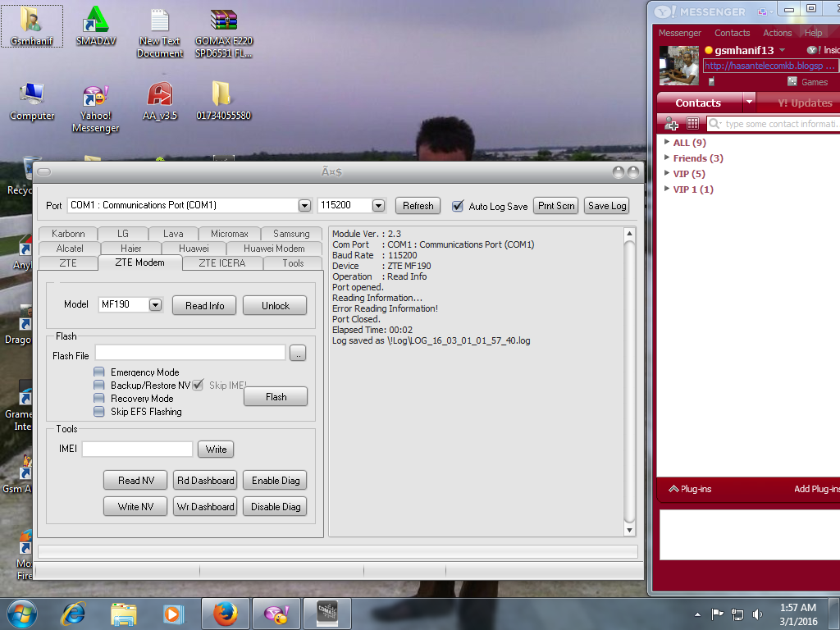Click the Insider icon in Messenger header
Image resolution: width=840 pixels, height=630 pixels.
pyautogui.click(x=813, y=50)
